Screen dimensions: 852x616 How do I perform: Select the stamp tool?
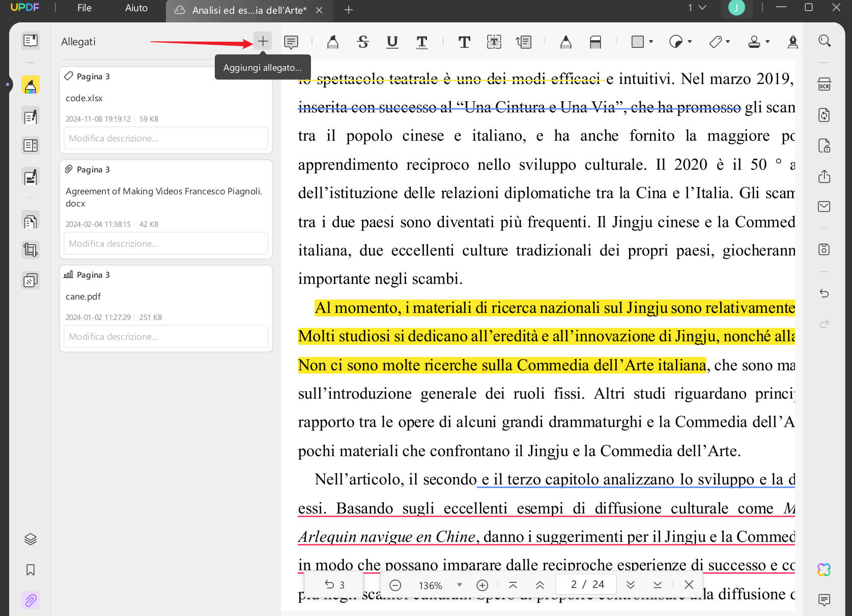point(754,42)
